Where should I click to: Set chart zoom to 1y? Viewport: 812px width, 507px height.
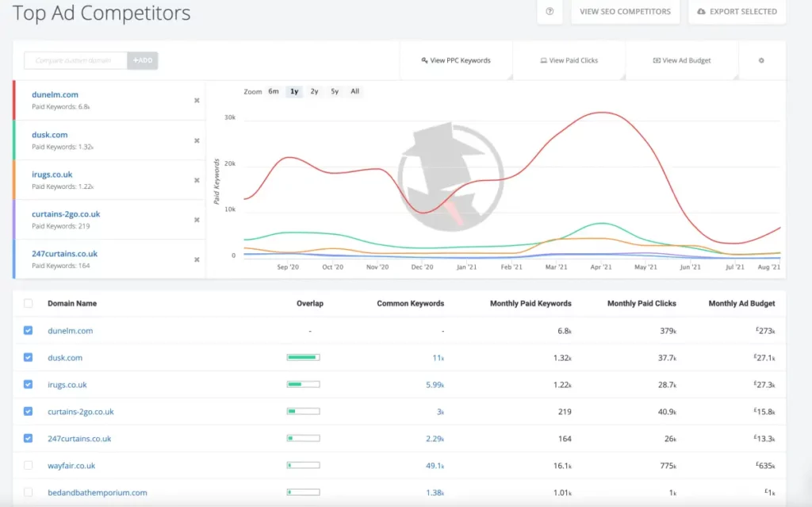tap(294, 91)
